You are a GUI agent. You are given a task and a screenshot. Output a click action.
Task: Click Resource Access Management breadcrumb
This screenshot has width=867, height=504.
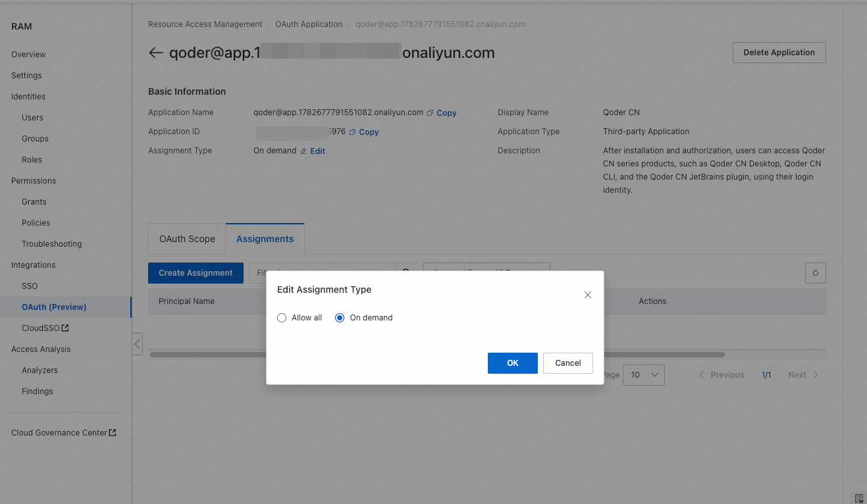coord(205,24)
